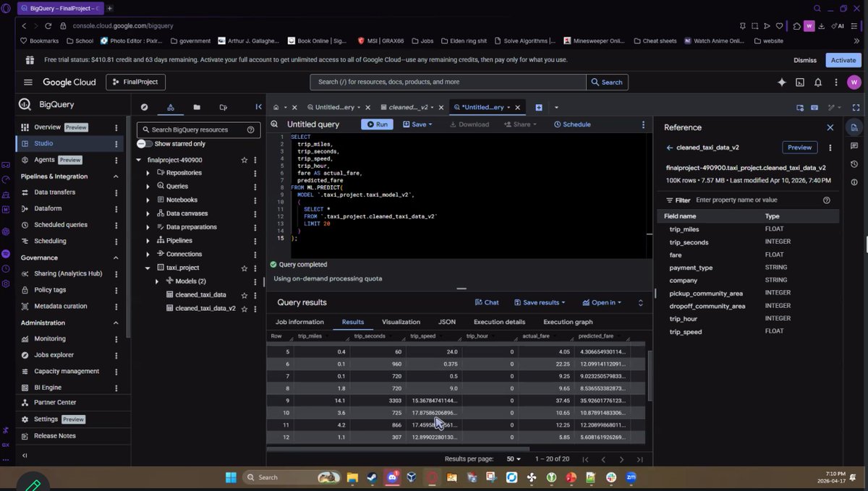Open the header three-dot settings menu
Screen dimensions: 868x491
point(836,82)
